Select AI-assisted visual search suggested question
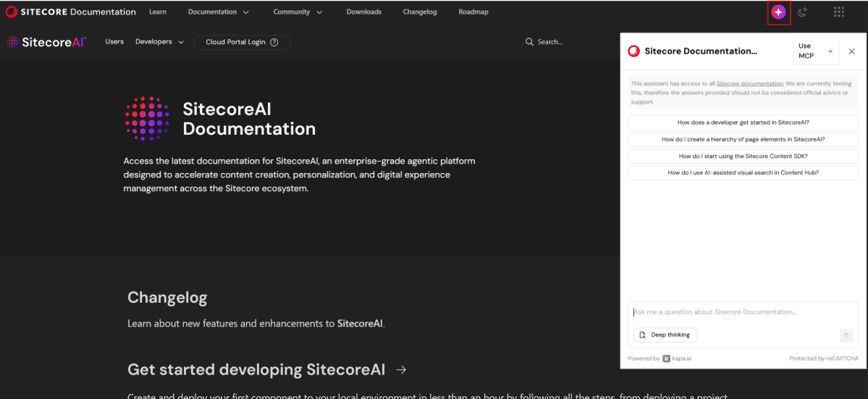This screenshot has width=868, height=399. pyautogui.click(x=743, y=172)
